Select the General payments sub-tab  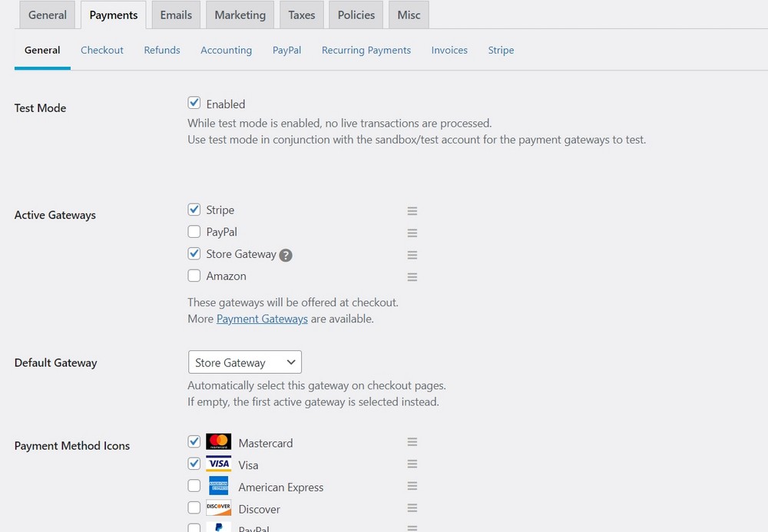pos(42,50)
